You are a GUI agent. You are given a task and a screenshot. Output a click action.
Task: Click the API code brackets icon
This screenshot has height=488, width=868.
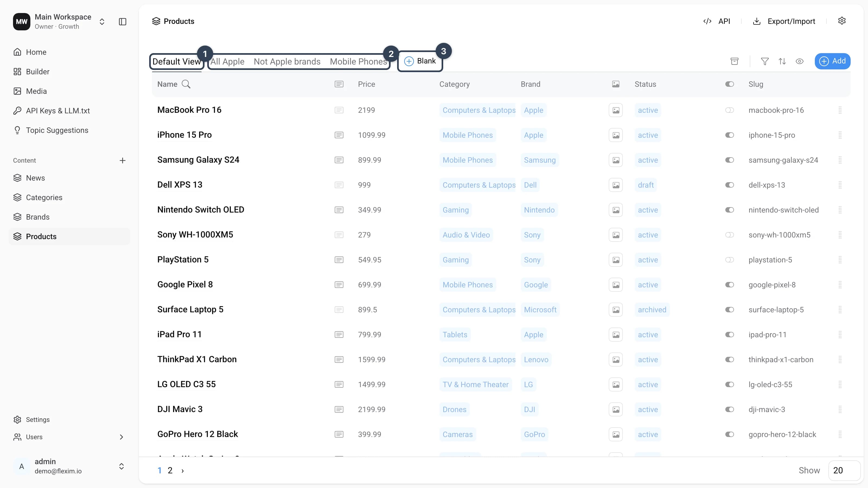[x=707, y=21]
